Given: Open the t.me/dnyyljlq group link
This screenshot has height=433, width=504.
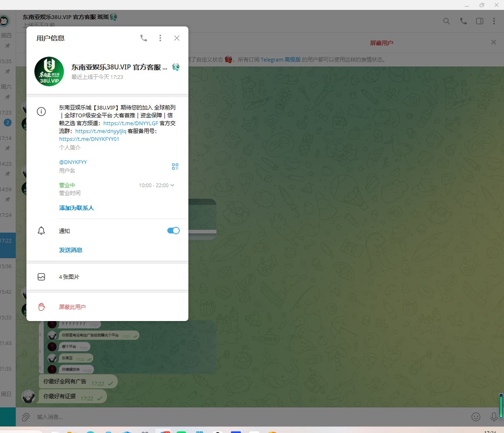Looking at the screenshot, I should pos(101,131).
